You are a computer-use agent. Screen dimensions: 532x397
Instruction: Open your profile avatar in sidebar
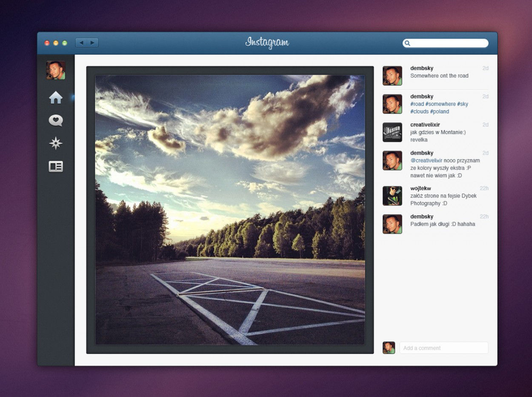click(x=56, y=70)
